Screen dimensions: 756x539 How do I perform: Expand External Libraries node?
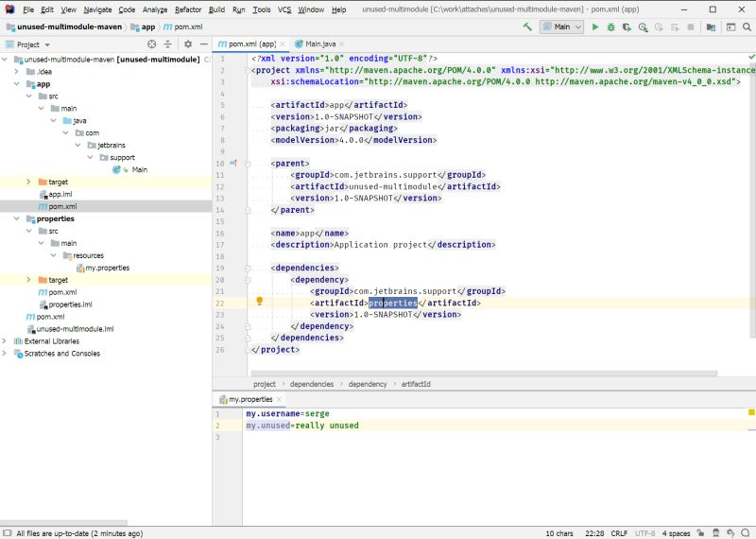click(5, 341)
